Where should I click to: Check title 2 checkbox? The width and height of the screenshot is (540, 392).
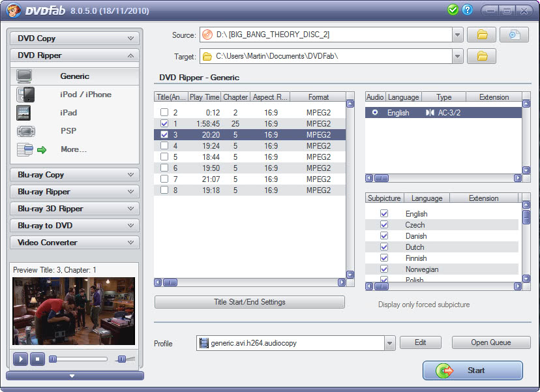coord(164,112)
